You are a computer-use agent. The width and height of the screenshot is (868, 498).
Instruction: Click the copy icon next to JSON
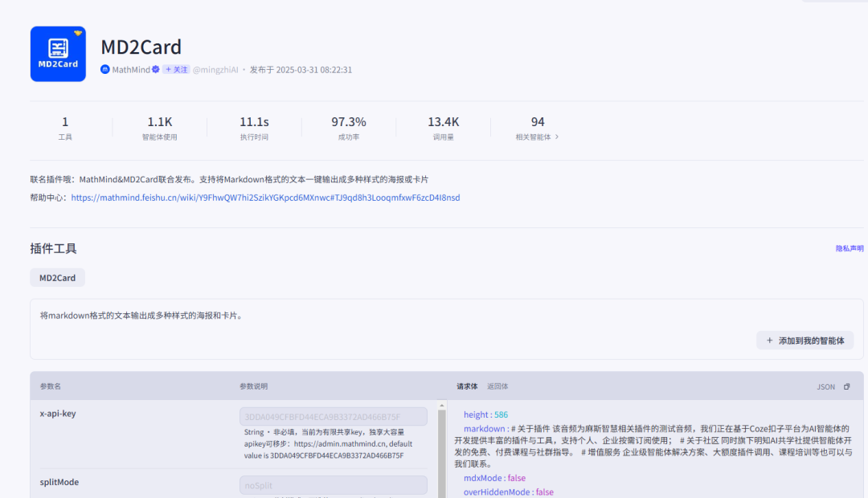[x=846, y=387]
